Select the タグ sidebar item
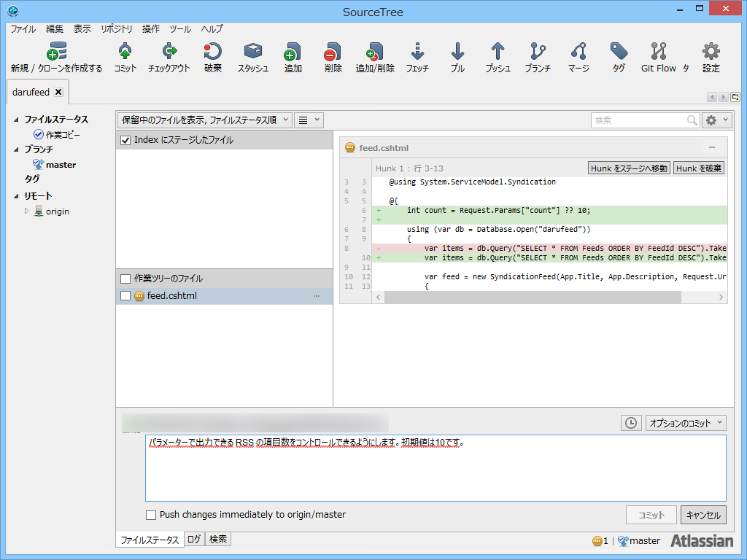 coord(32,179)
